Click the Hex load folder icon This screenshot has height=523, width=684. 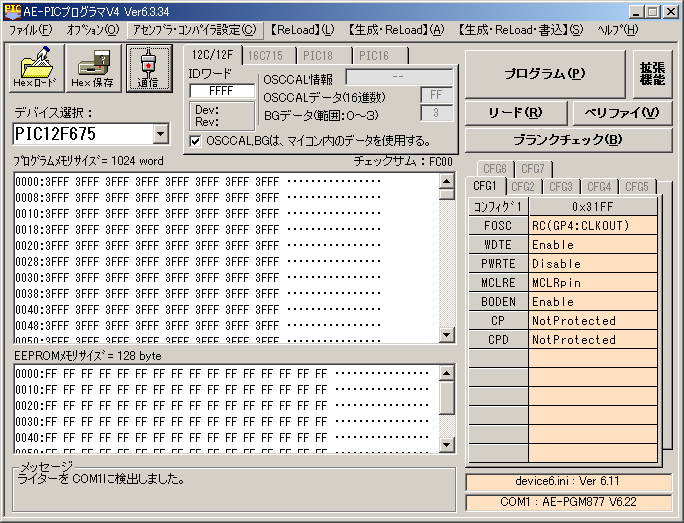click(37, 68)
